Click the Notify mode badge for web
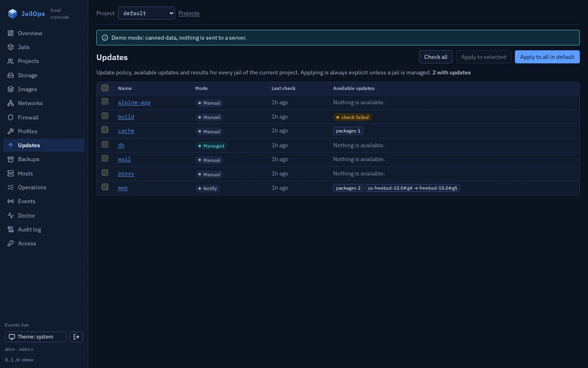The height and width of the screenshot is (368, 588). click(207, 188)
